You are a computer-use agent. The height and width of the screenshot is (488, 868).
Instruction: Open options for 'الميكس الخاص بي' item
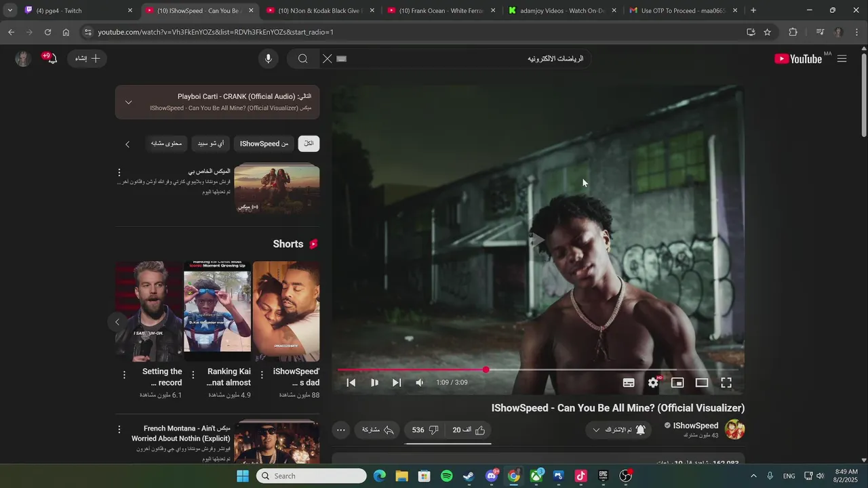119,173
